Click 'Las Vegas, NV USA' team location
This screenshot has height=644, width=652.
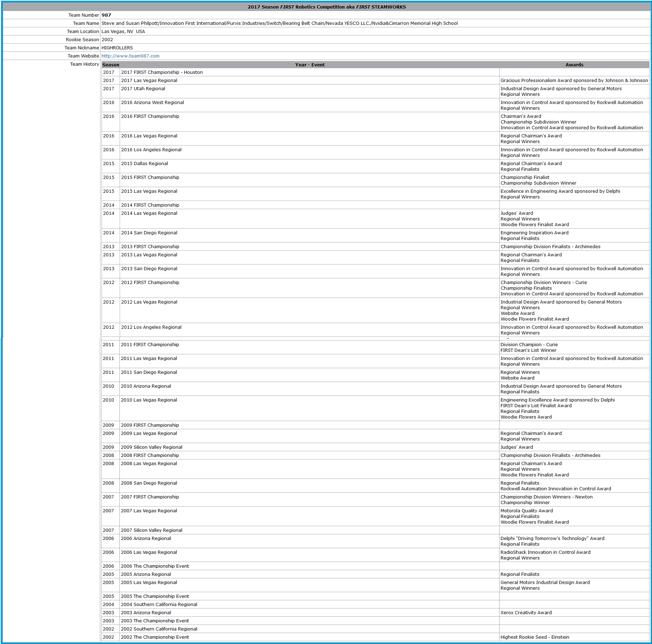[x=123, y=32]
